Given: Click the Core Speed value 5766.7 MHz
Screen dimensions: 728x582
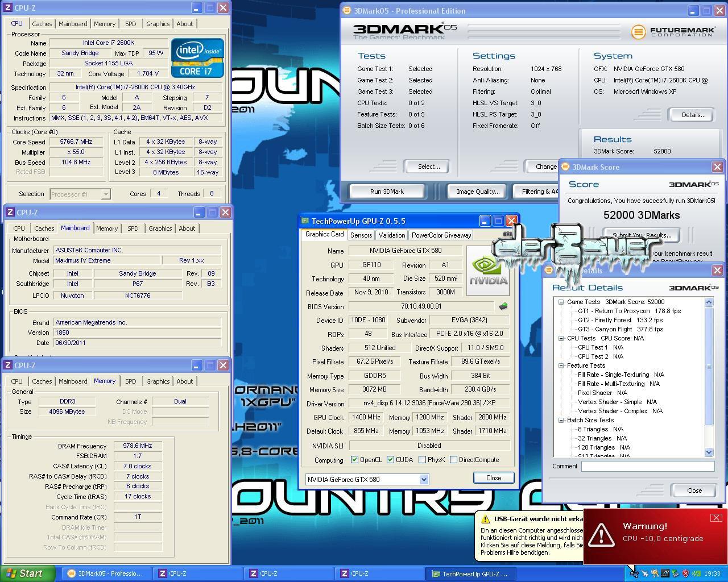Looking at the screenshot, I should [x=76, y=142].
